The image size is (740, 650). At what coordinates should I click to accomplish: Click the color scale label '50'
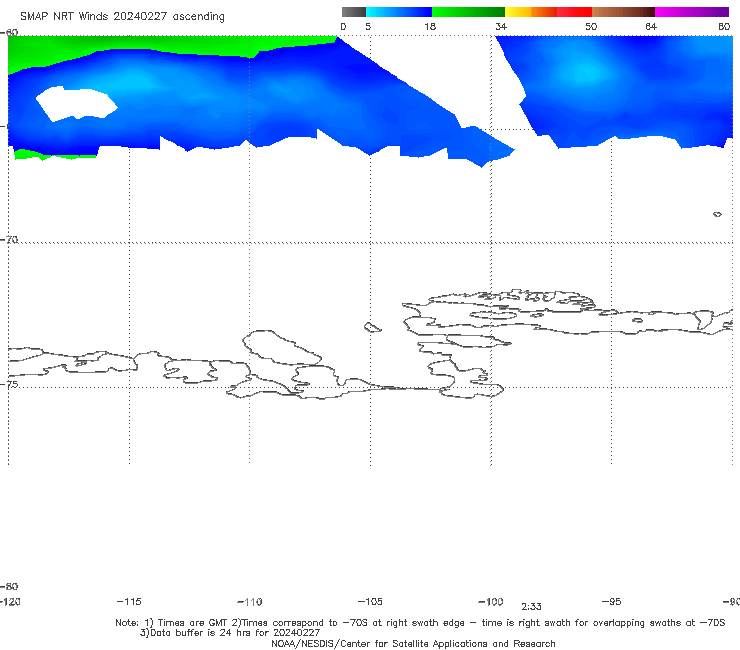[x=591, y=27]
